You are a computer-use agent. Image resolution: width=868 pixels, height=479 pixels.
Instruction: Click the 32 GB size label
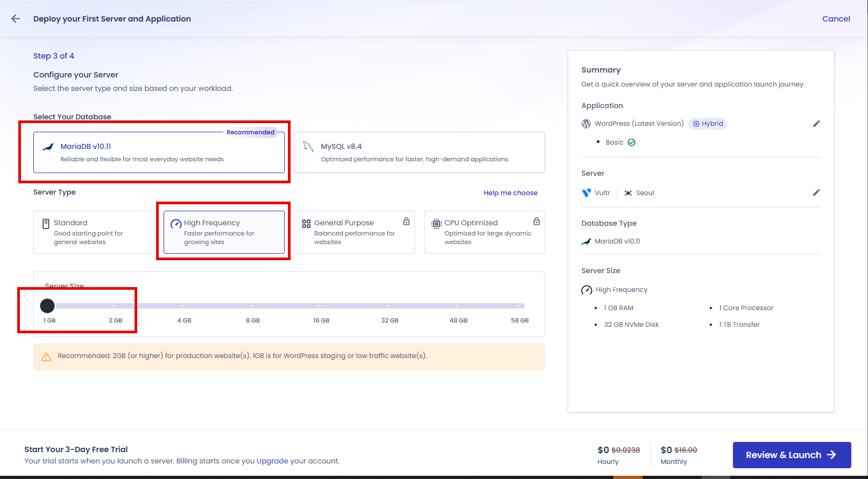coord(390,320)
